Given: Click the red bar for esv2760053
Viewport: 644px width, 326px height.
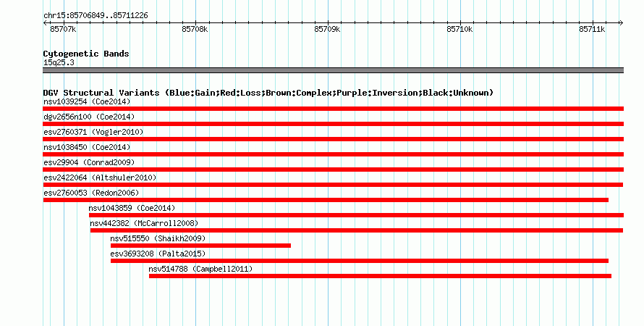Looking at the screenshot, I should [x=326, y=200].
